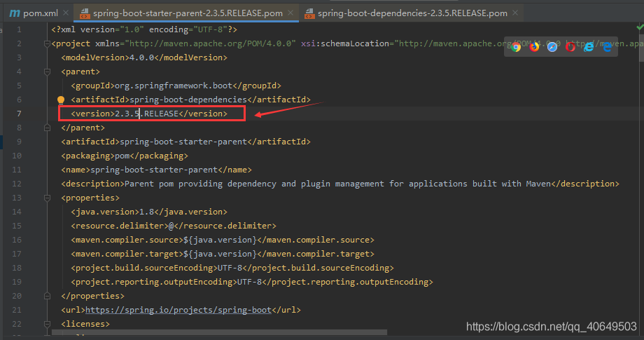The image size is (644, 340).
Task: Collapse the project tag fold marker
Action: (x=47, y=43)
